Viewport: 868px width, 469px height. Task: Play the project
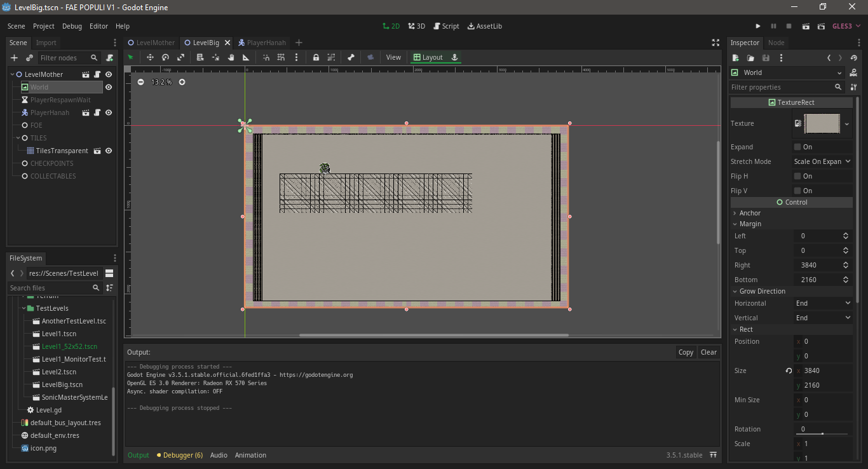point(758,26)
